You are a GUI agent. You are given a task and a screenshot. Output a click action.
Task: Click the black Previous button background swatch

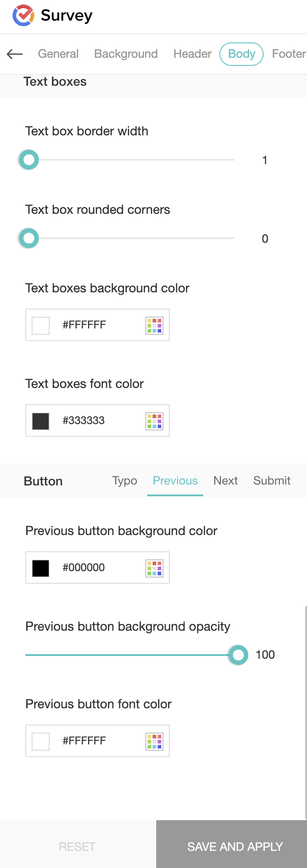[41, 568]
